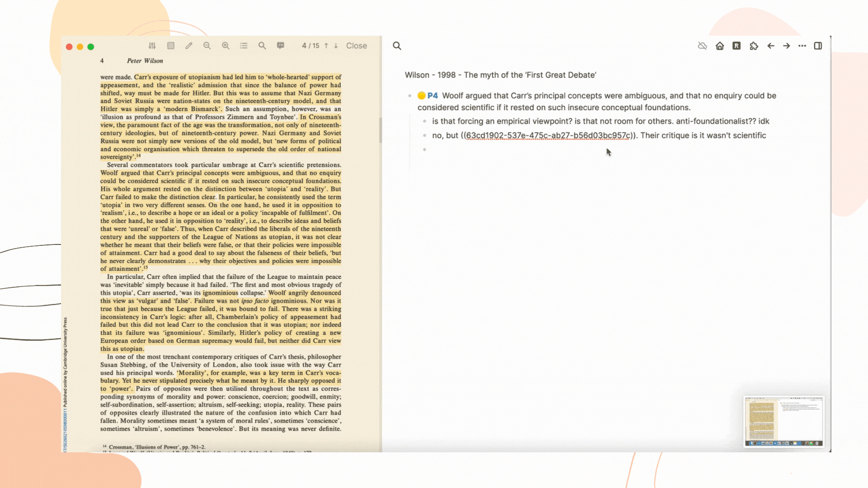Open search in notes pane

point(397,46)
